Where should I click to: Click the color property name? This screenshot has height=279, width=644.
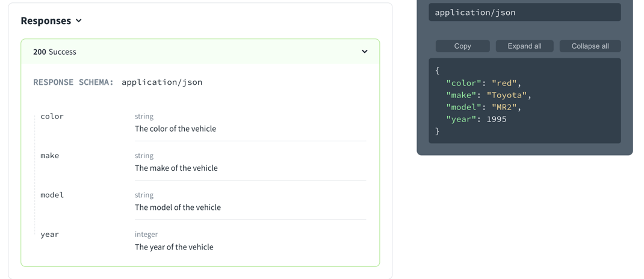[x=52, y=117]
